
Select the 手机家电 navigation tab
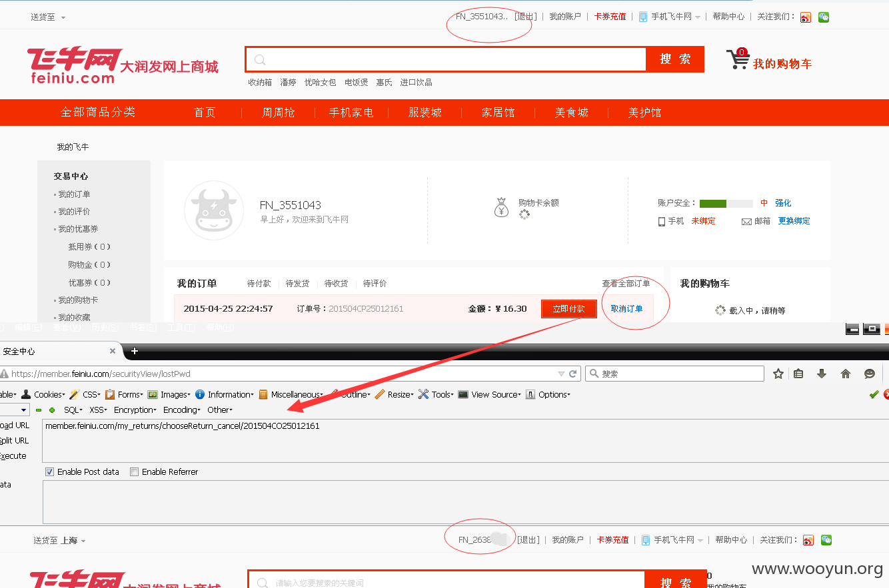point(351,113)
